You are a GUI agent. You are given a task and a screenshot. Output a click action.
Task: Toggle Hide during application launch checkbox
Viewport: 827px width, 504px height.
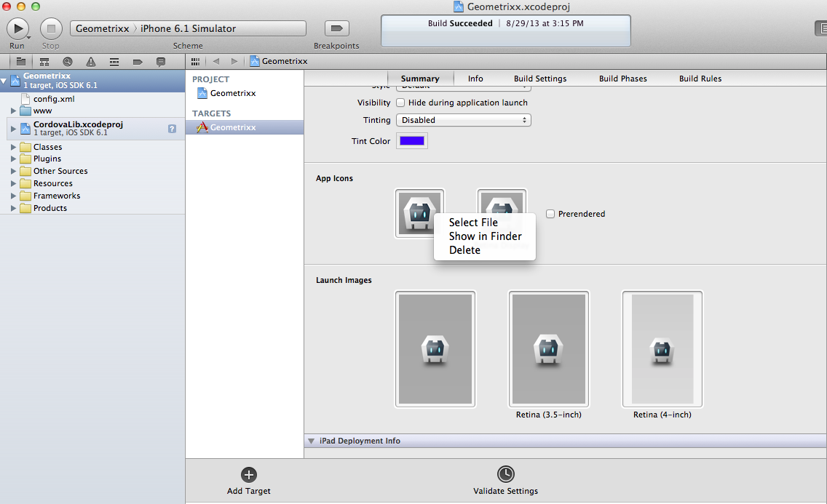[400, 103]
